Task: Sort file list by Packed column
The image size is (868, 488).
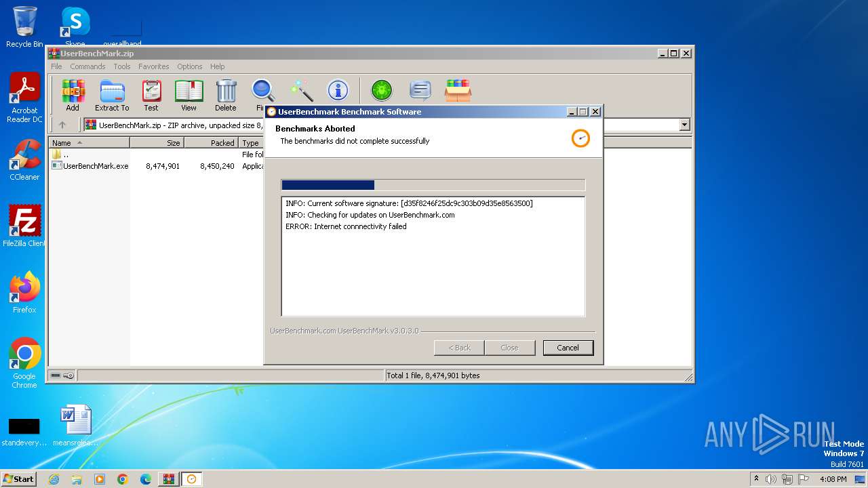Action: (x=211, y=143)
